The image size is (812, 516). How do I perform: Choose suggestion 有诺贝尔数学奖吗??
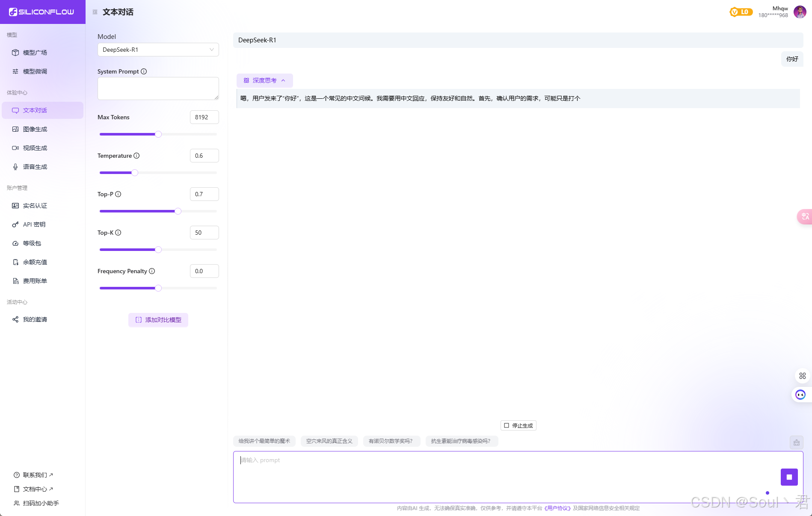tap(391, 441)
